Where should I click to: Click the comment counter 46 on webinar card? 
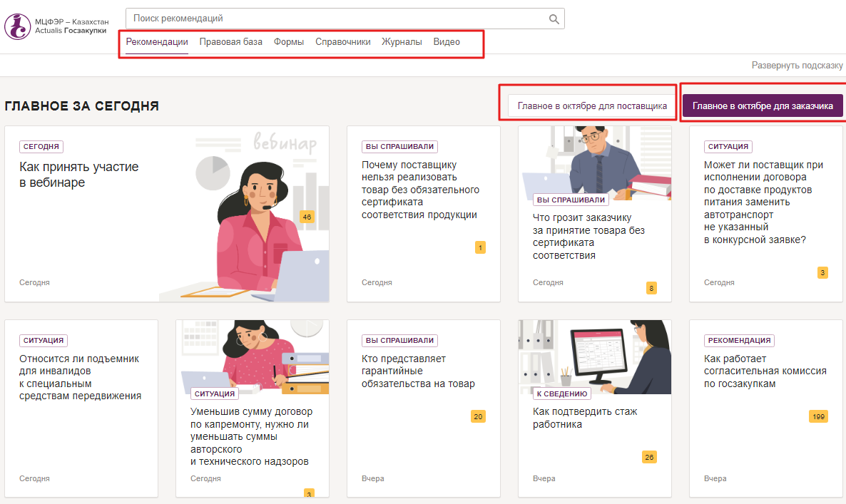[x=307, y=217]
